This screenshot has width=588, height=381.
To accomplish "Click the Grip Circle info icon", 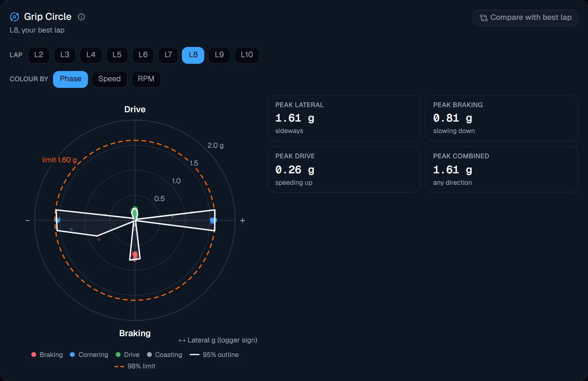I will click(81, 17).
